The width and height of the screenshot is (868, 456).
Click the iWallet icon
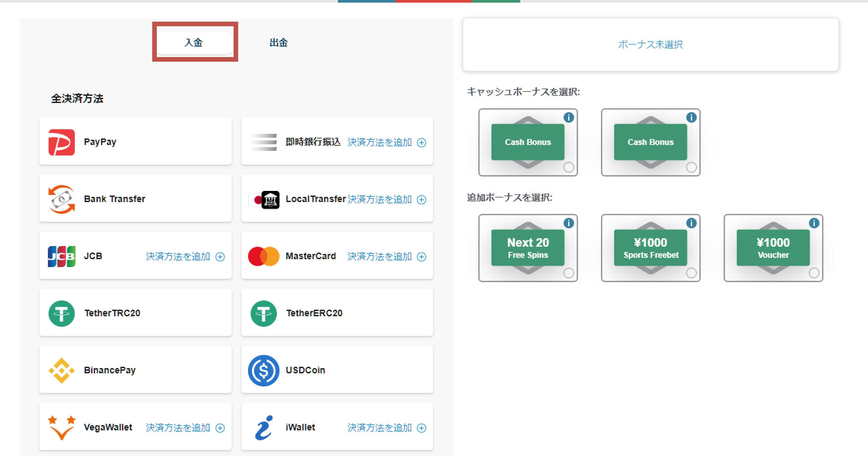pos(264,427)
